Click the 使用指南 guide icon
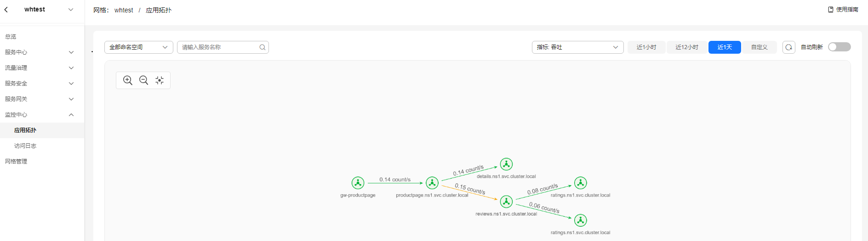This screenshot has width=868, height=241. (831, 10)
